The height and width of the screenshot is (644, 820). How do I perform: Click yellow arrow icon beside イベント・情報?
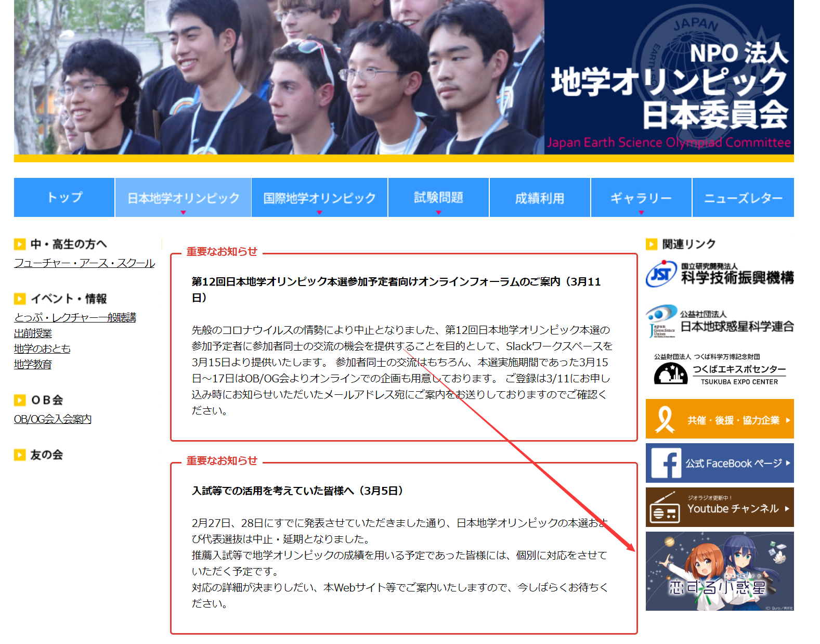tap(20, 299)
